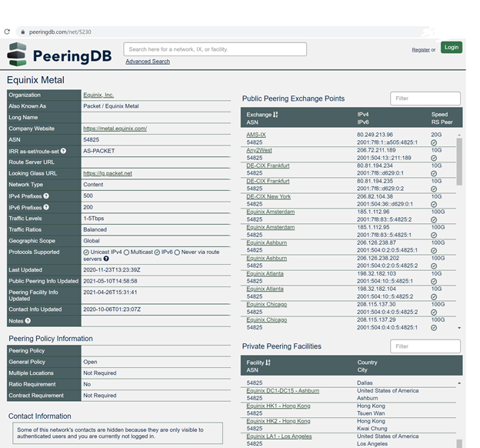
Task: Open the Register link
Action: click(x=421, y=49)
